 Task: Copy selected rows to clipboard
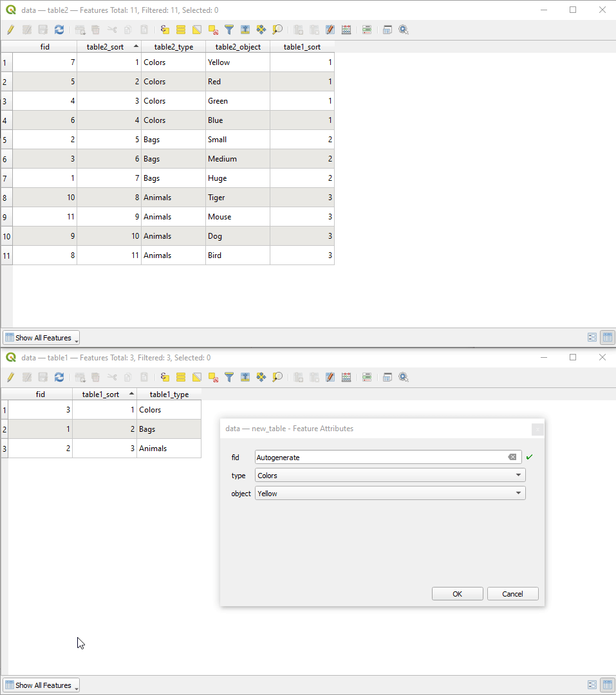pyautogui.click(x=127, y=30)
